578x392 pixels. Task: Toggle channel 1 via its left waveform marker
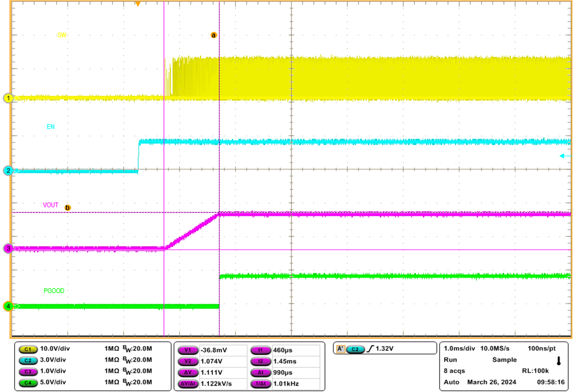coord(8,98)
